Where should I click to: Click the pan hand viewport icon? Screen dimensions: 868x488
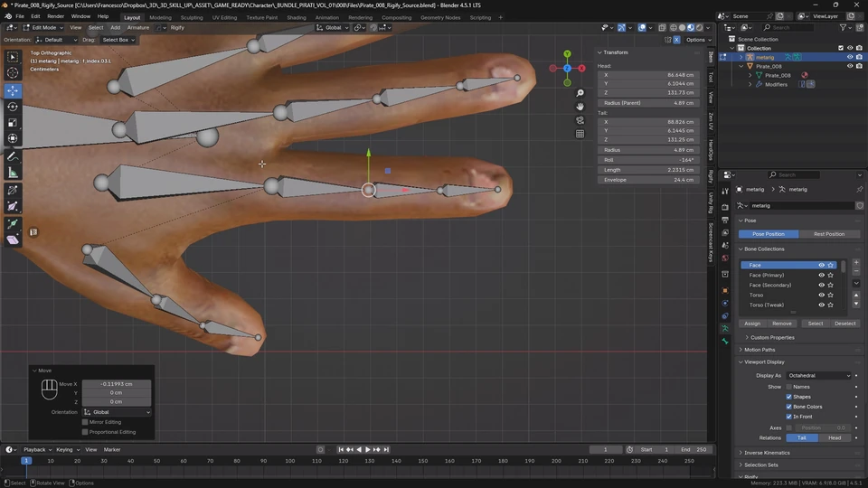(580, 107)
